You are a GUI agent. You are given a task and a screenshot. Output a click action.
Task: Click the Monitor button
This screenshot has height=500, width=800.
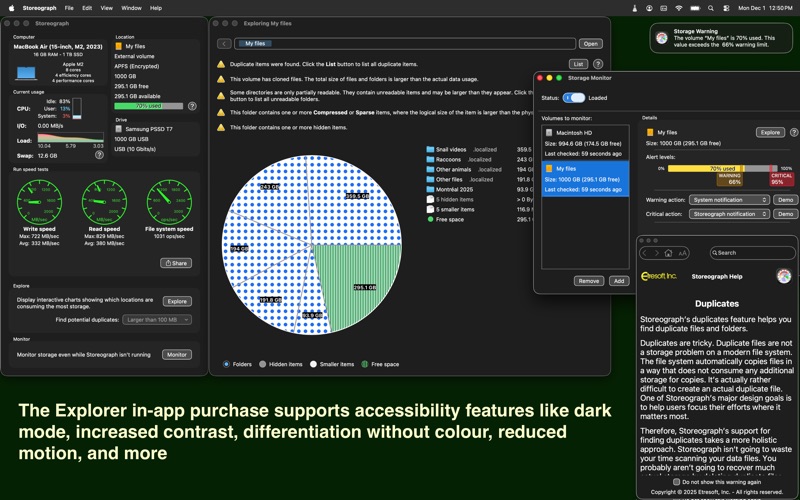point(177,355)
